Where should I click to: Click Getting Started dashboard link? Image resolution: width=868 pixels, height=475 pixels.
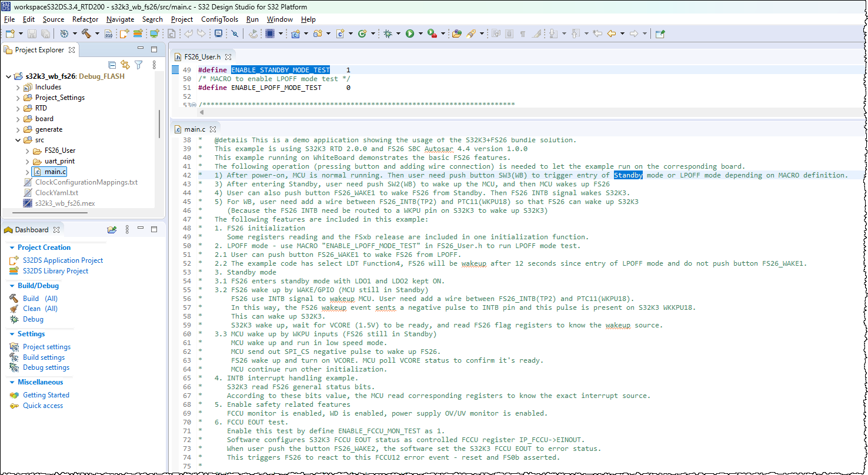click(46, 395)
